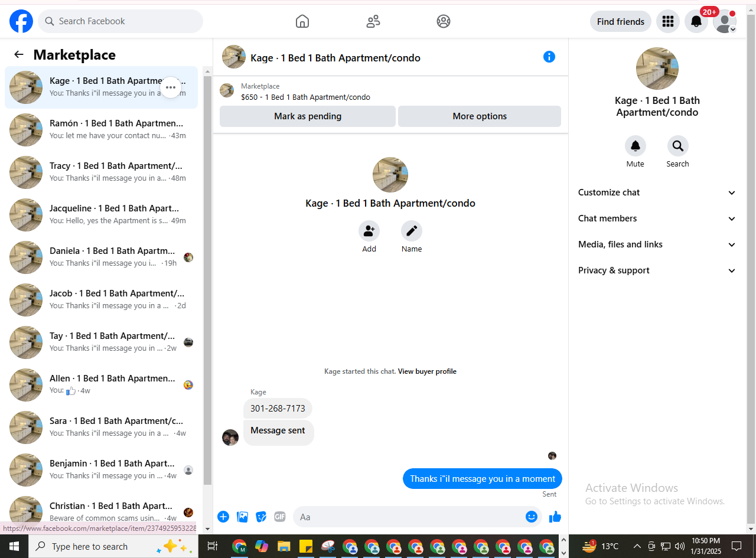Open Tracy's apartment conversation
Image resolution: width=756 pixels, height=558 pixels.
[101, 172]
